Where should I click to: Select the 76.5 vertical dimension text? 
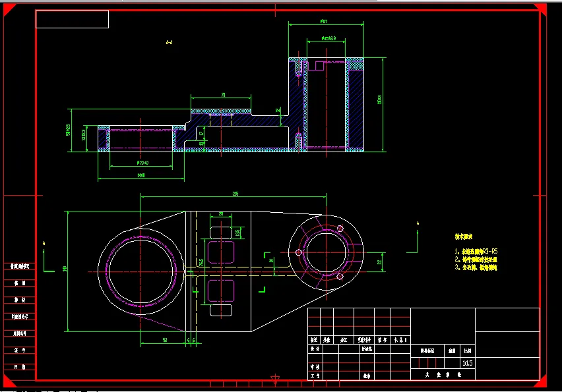201,262
